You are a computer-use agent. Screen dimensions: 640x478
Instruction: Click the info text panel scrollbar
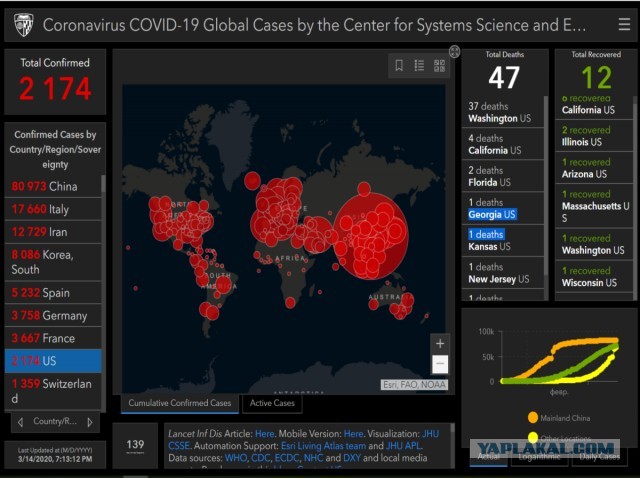coord(452,428)
